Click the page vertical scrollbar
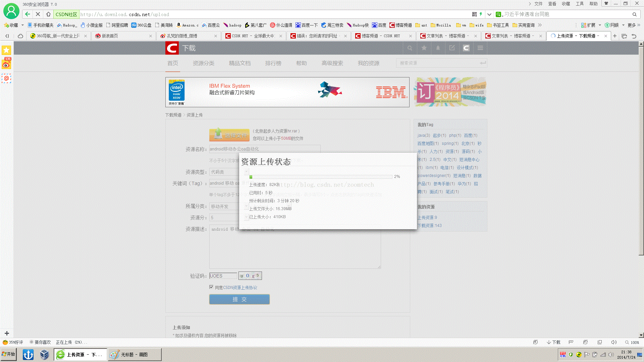644x362 pixels. [x=641, y=151]
